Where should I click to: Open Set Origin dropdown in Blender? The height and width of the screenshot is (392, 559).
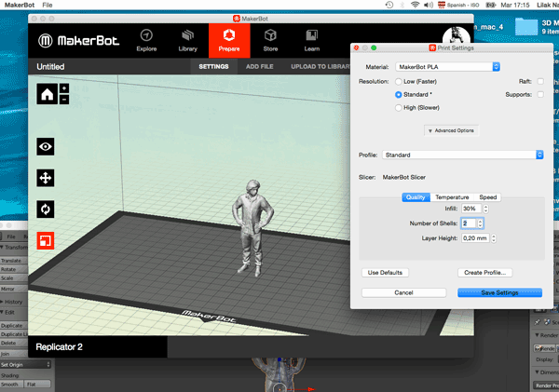[25, 365]
